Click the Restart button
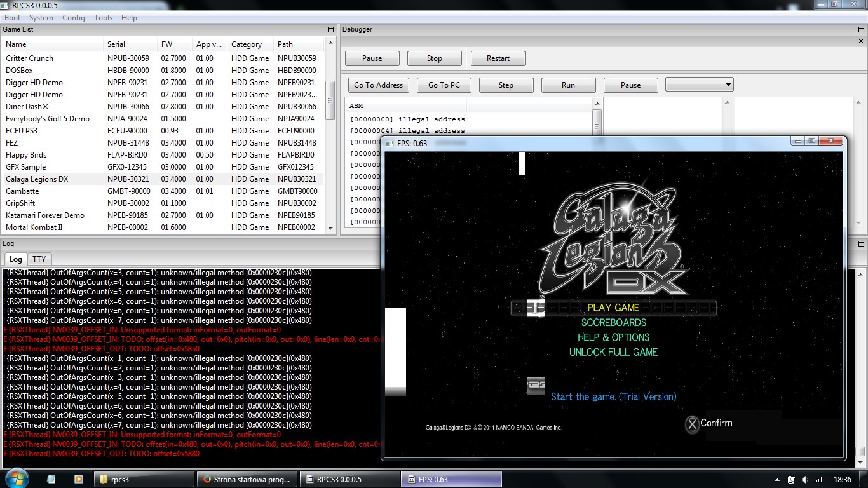Image resolution: width=868 pixels, height=488 pixels. coord(498,58)
